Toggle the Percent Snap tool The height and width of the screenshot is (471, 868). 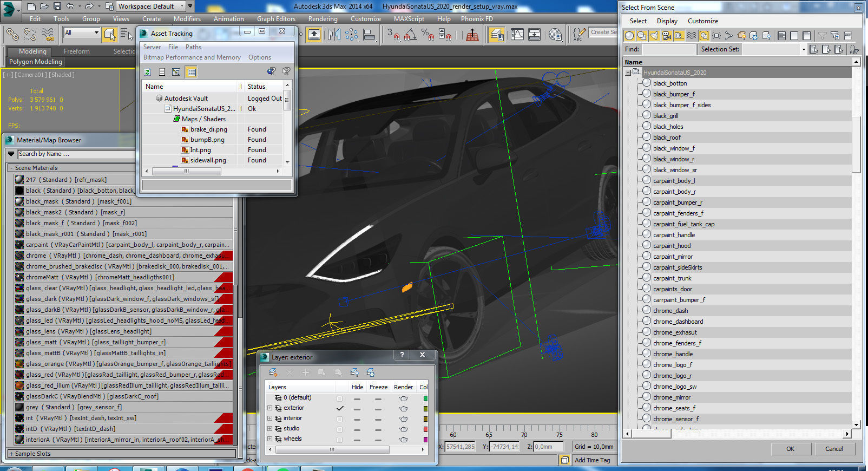point(428,35)
